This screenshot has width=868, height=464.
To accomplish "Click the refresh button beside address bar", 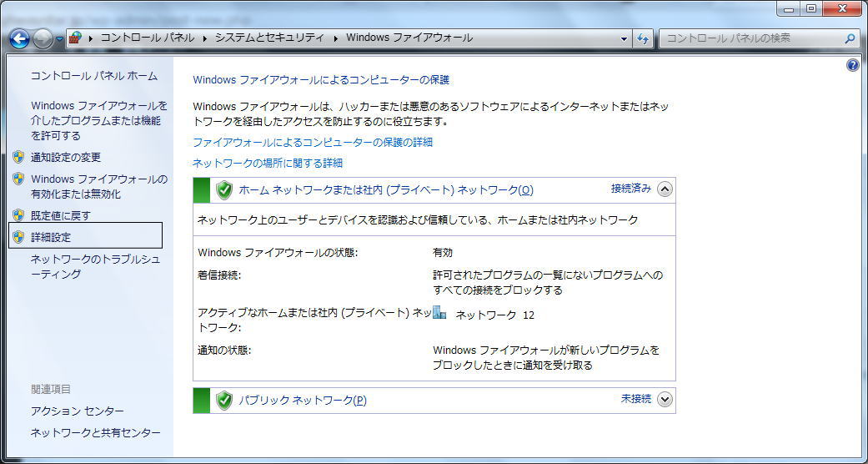I will click(x=643, y=38).
